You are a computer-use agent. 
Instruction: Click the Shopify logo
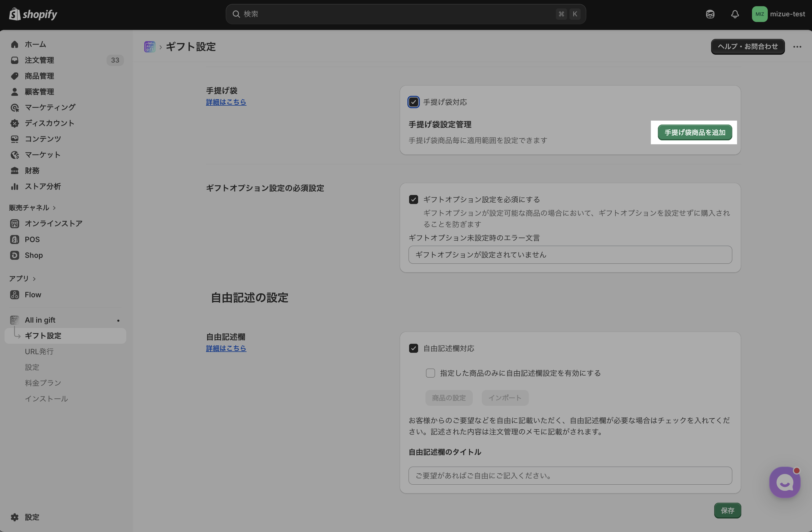(x=33, y=14)
